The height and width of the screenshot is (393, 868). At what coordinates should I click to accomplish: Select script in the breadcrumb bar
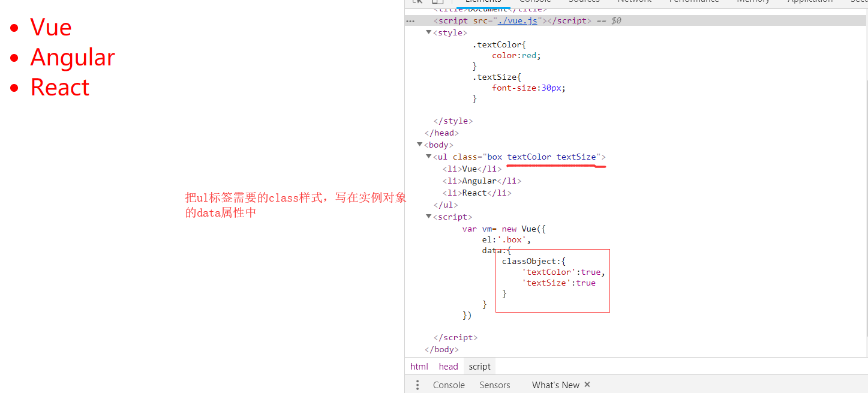tap(479, 367)
